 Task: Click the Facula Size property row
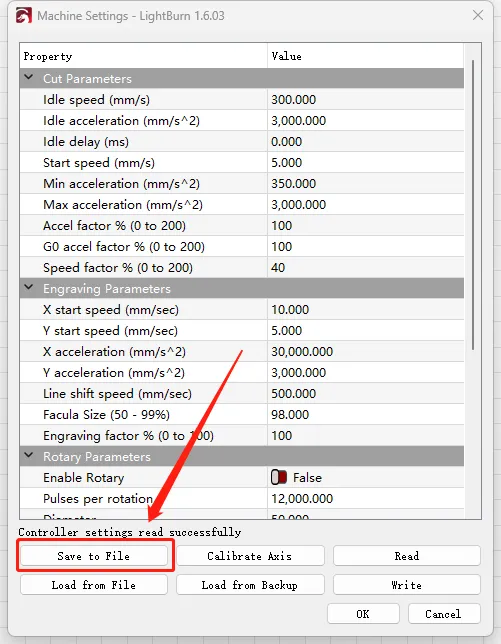242,414
